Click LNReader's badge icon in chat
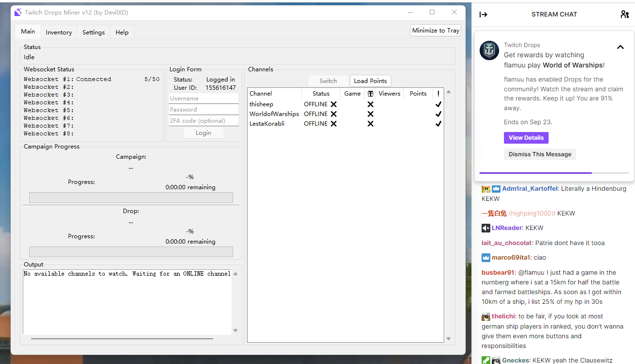Viewport: 635px width, 364px height. 485,228
